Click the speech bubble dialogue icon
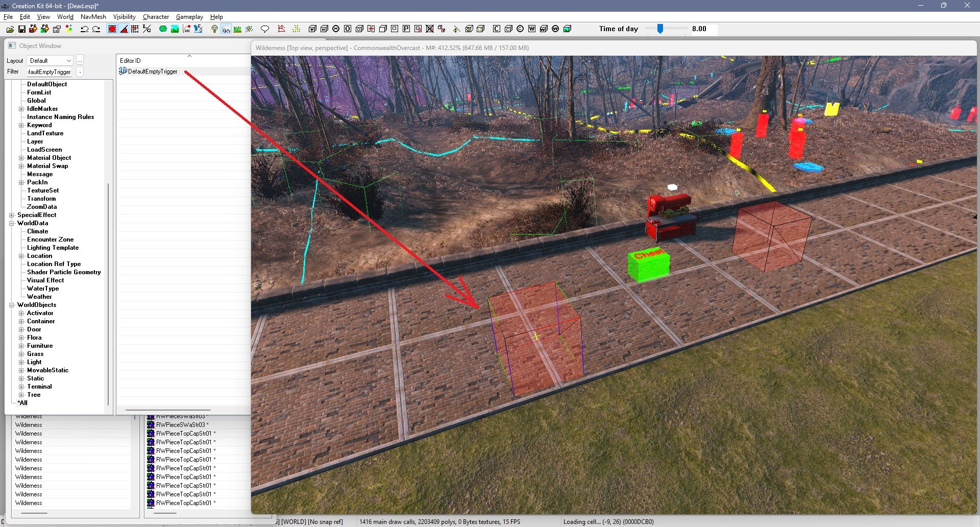 click(x=265, y=29)
